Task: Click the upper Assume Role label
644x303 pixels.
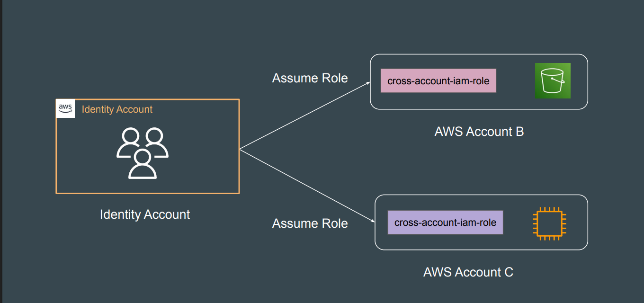Action: tap(310, 78)
